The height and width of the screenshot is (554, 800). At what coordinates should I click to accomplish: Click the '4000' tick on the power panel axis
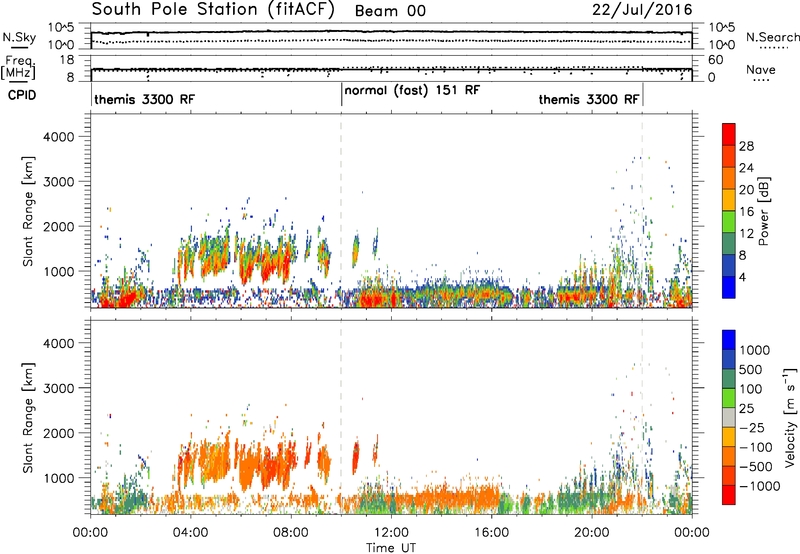coord(59,137)
